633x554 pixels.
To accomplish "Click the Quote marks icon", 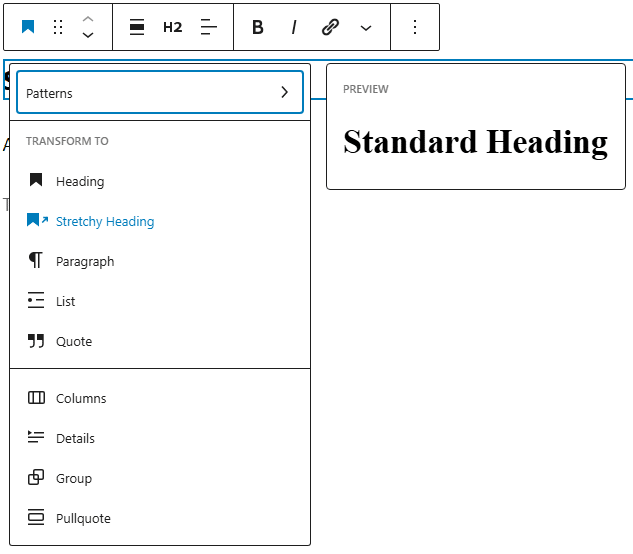I will pyautogui.click(x=36, y=341).
